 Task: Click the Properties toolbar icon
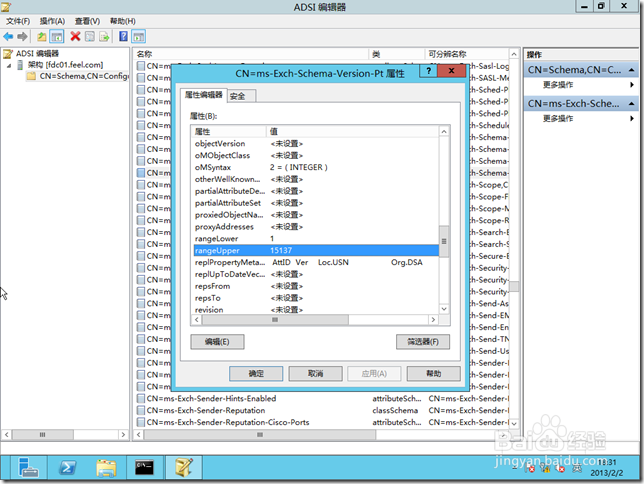point(90,37)
